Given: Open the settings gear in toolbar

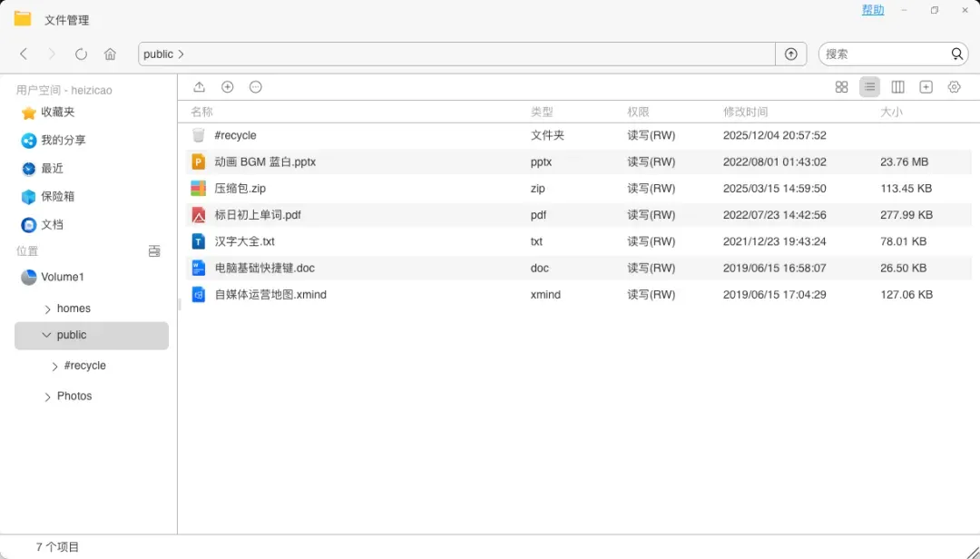Looking at the screenshot, I should pos(954,87).
